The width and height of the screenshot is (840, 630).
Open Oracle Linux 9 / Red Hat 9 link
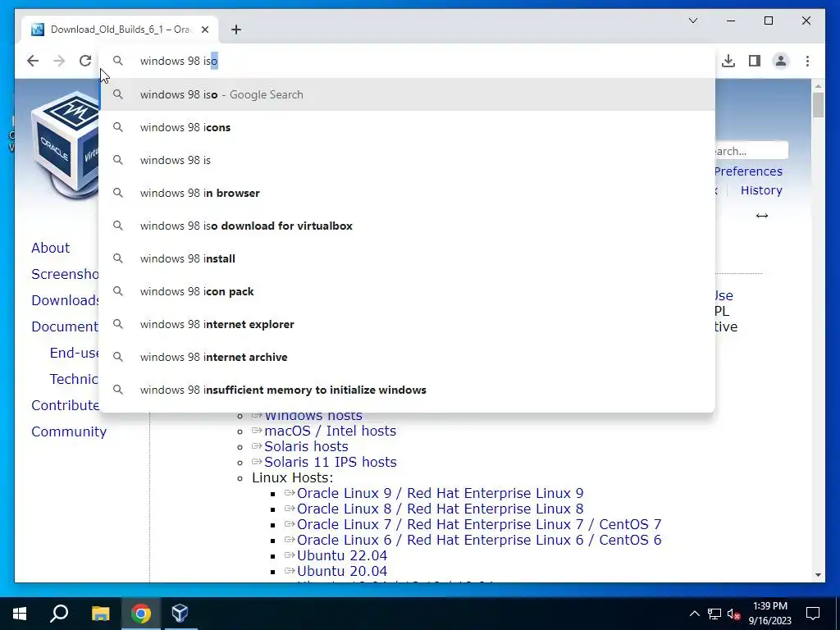(440, 493)
